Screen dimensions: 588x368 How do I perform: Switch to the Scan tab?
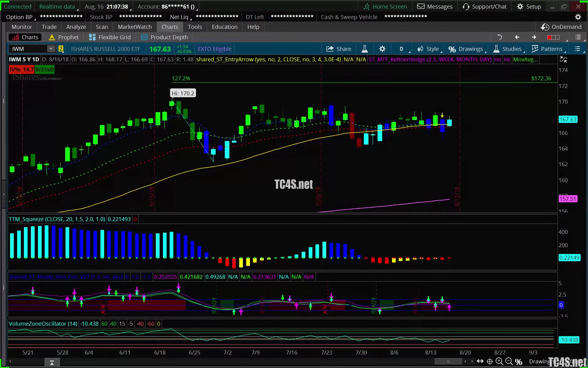click(x=102, y=27)
